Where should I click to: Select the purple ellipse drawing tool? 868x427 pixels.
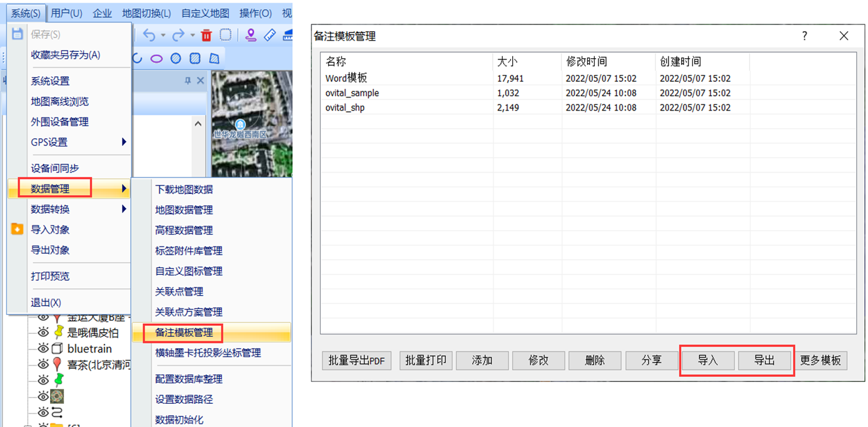pyautogui.click(x=156, y=59)
